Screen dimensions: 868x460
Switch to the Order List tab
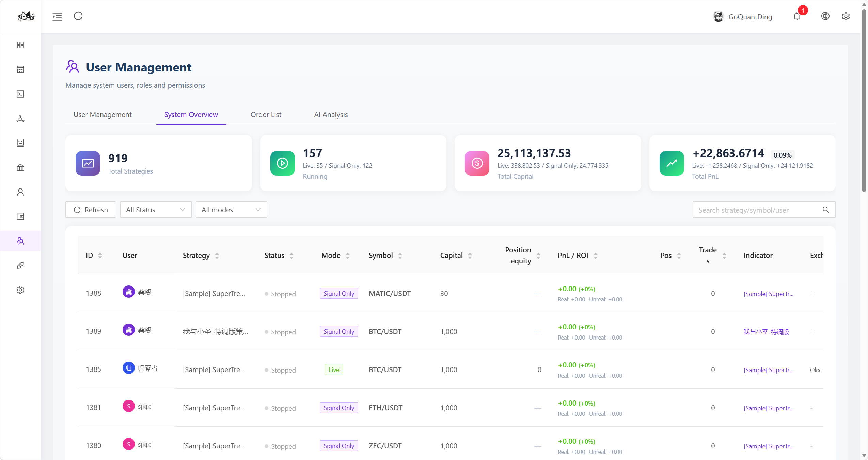[266, 115]
